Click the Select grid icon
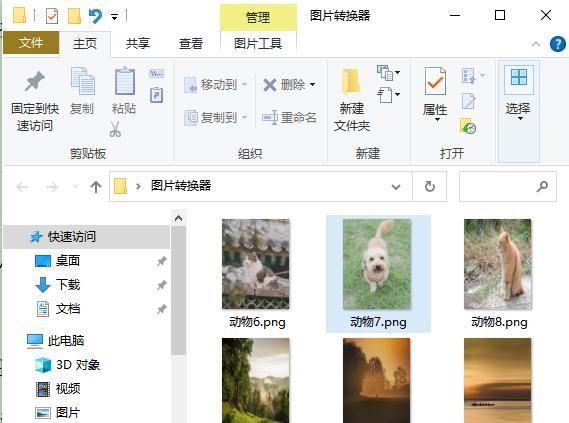This screenshot has width=569, height=423. [x=519, y=77]
